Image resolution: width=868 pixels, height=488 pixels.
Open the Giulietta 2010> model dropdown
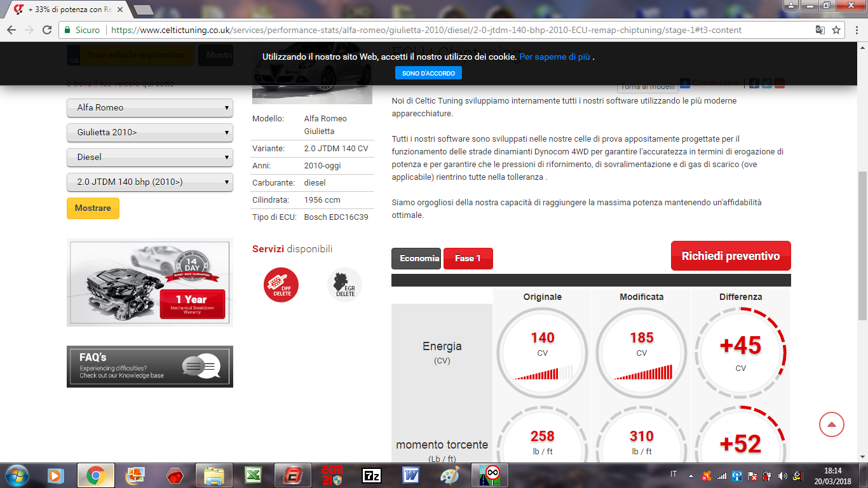(x=150, y=133)
